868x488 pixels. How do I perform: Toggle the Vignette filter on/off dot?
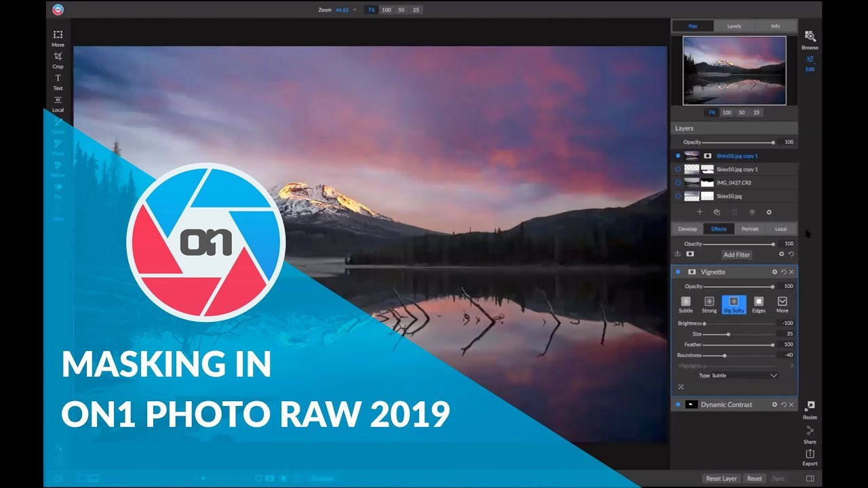pos(678,272)
